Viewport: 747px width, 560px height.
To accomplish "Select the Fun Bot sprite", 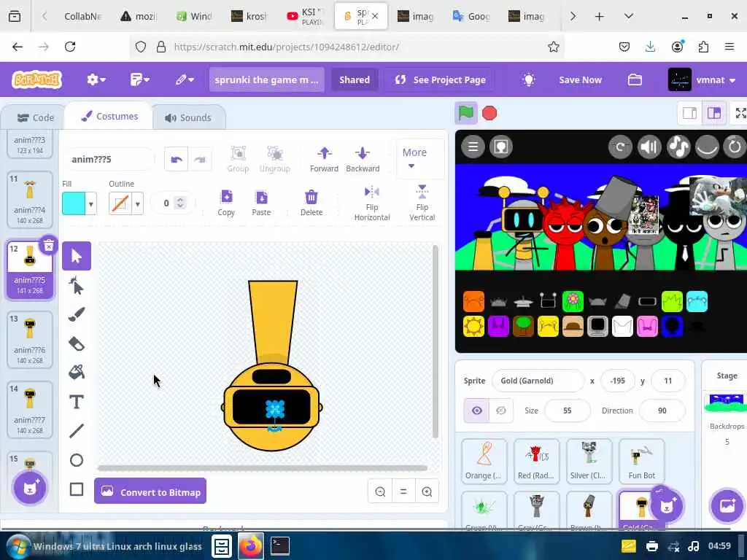I will (641, 461).
